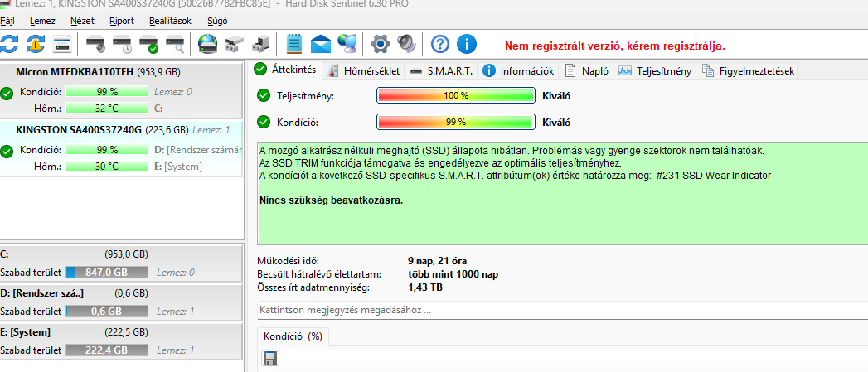The width and height of the screenshot is (868, 372).
Task: Click the globe with monitor icon
Action: point(347,43)
